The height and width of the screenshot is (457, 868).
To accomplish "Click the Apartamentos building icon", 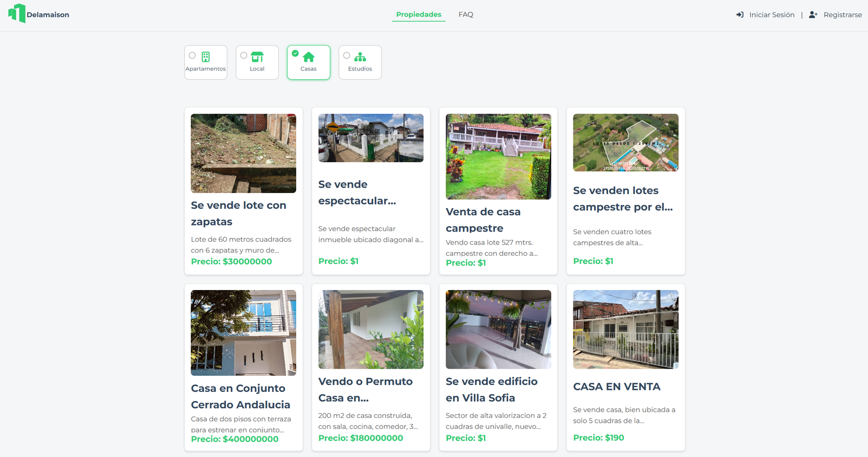I will [206, 57].
